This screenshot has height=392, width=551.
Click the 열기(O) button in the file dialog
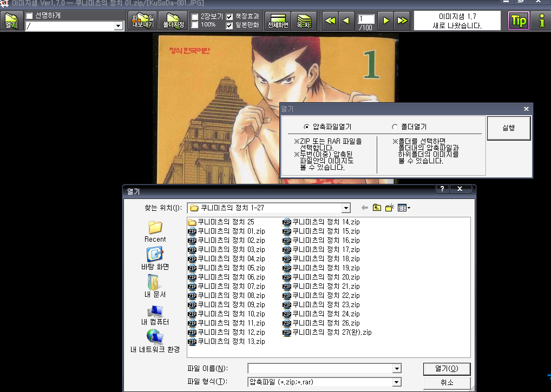[447, 369]
